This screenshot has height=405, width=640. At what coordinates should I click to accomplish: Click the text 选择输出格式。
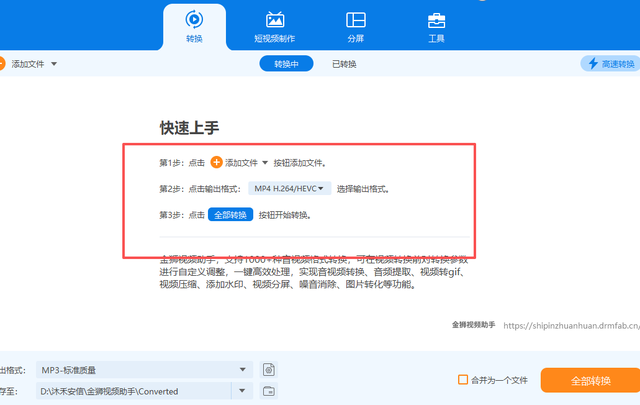click(363, 189)
